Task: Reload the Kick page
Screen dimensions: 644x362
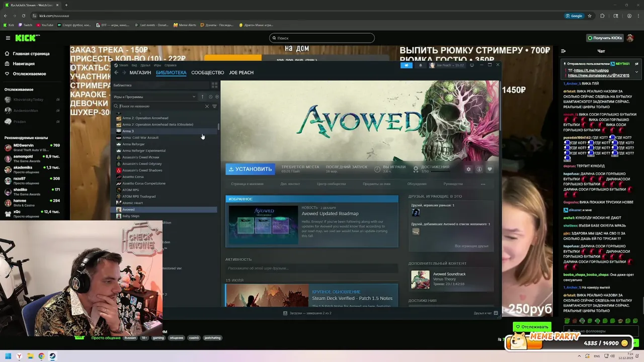Action: pyautogui.click(x=23, y=16)
